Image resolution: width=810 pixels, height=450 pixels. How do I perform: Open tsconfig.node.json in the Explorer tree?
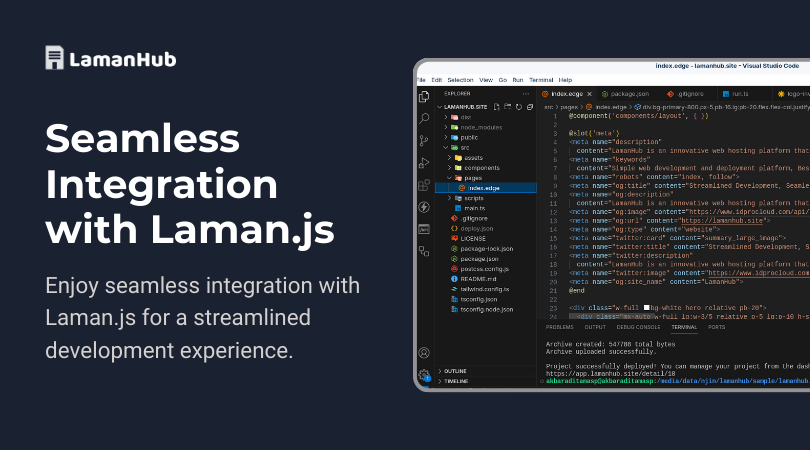tap(486, 309)
